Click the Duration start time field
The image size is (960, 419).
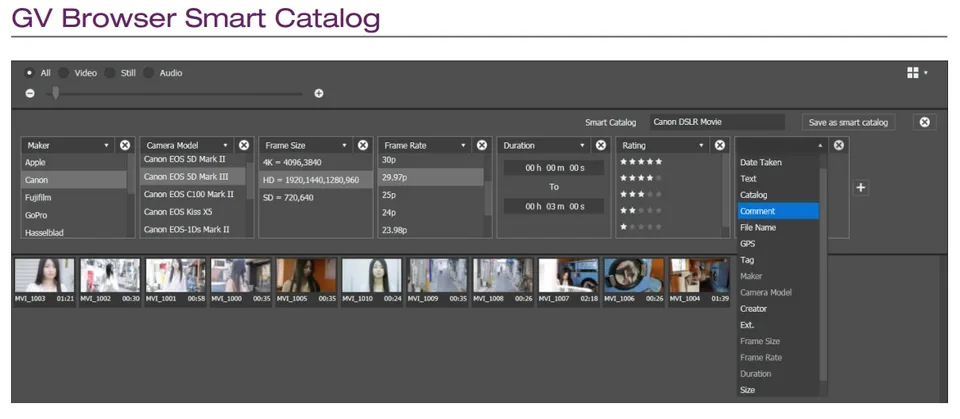point(554,168)
